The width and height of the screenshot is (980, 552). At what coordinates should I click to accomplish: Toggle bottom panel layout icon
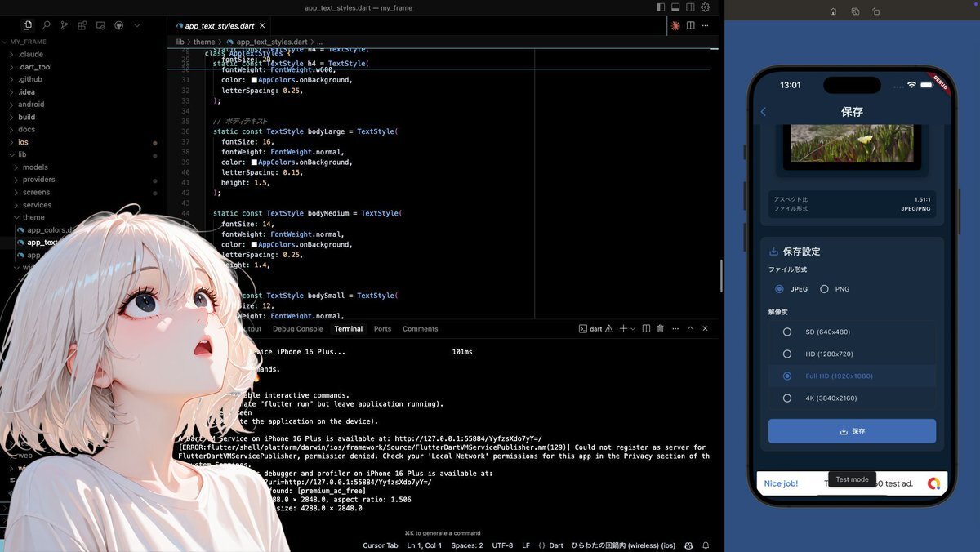[675, 7]
